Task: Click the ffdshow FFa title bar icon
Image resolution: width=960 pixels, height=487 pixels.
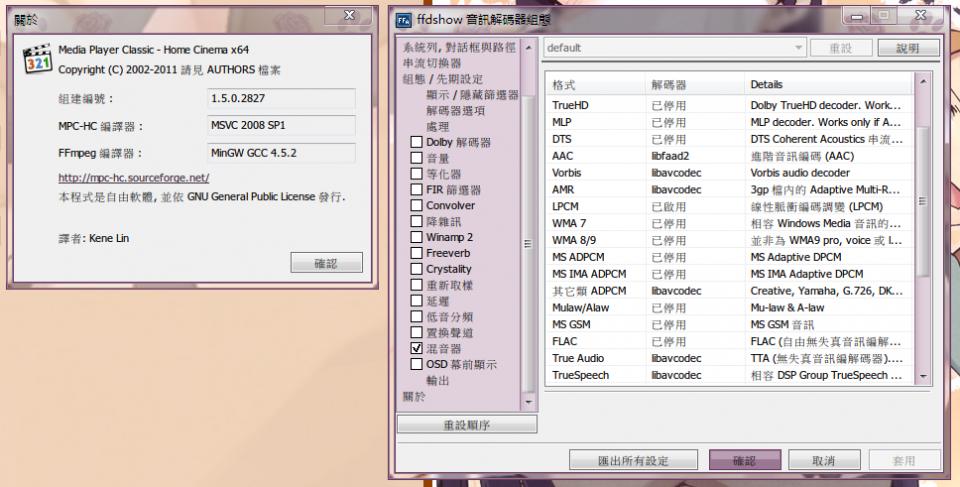Action: click(403, 20)
